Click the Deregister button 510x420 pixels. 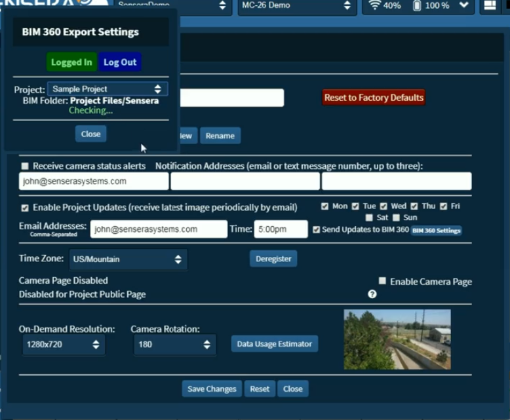273,259
